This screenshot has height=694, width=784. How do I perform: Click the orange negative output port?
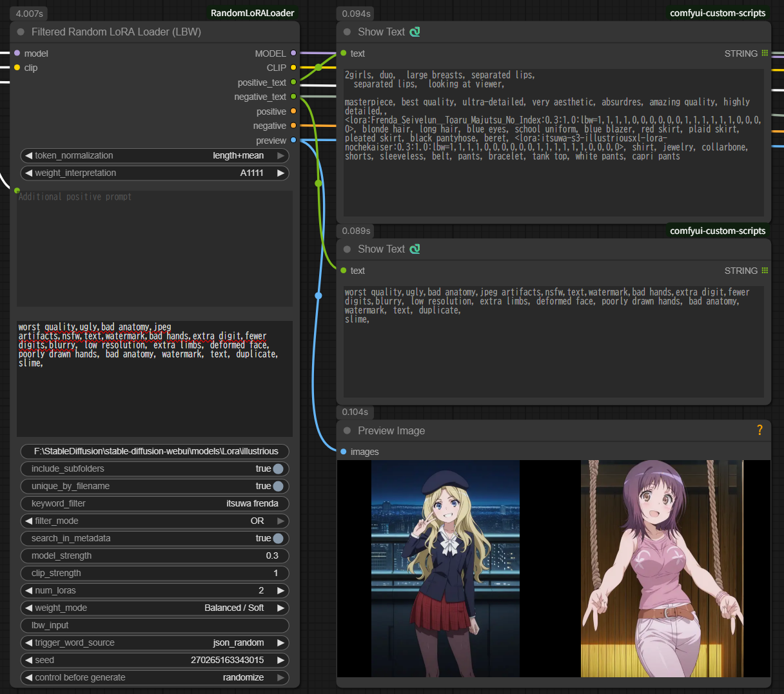click(293, 126)
